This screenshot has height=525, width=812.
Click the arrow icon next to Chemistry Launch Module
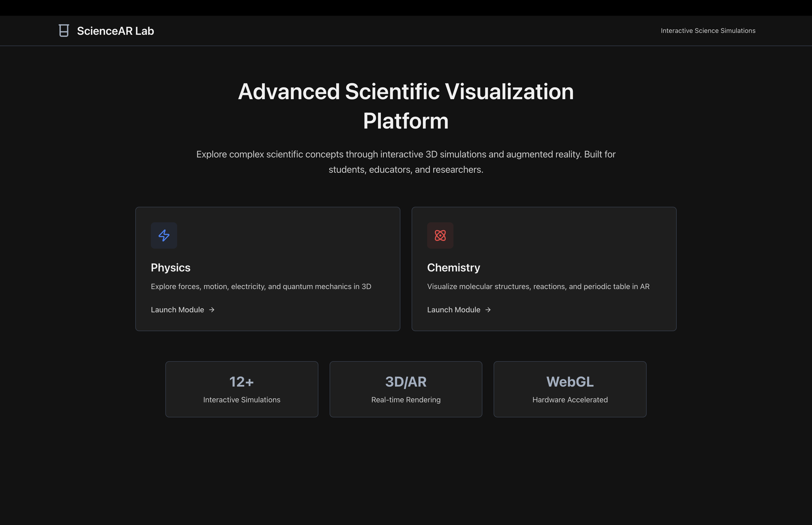[488, 310]
